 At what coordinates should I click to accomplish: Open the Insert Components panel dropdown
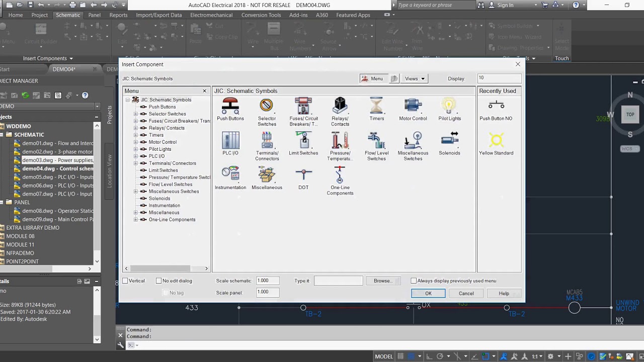tap(48, 58)
